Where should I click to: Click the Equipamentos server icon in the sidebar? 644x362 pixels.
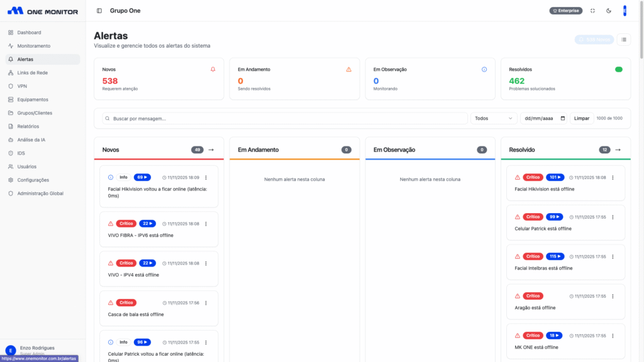11,99
